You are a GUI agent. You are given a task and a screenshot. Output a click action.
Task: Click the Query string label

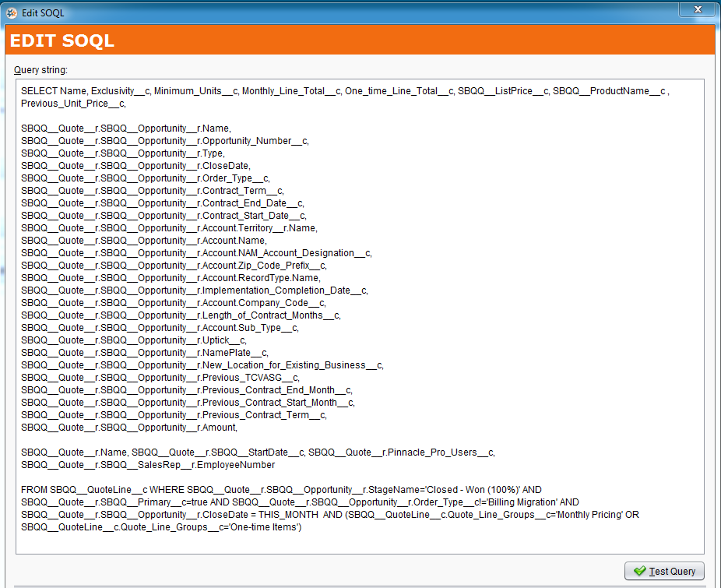pos(40,70)
